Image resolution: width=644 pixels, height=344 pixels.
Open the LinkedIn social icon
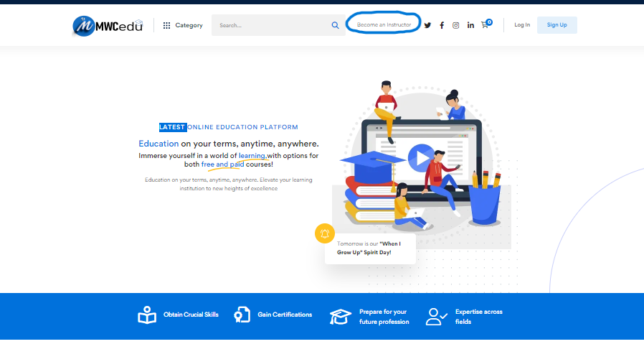coord(470,26)
